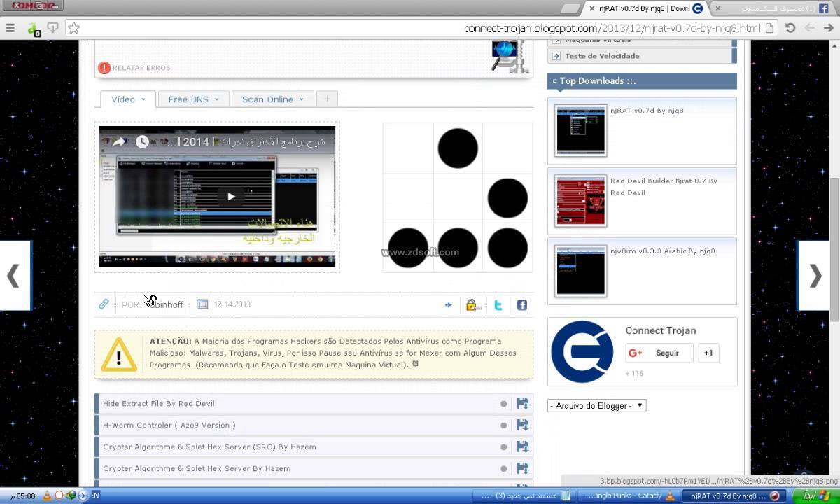
Task: Reload the page with the refresh arrow
Action: 790,28
